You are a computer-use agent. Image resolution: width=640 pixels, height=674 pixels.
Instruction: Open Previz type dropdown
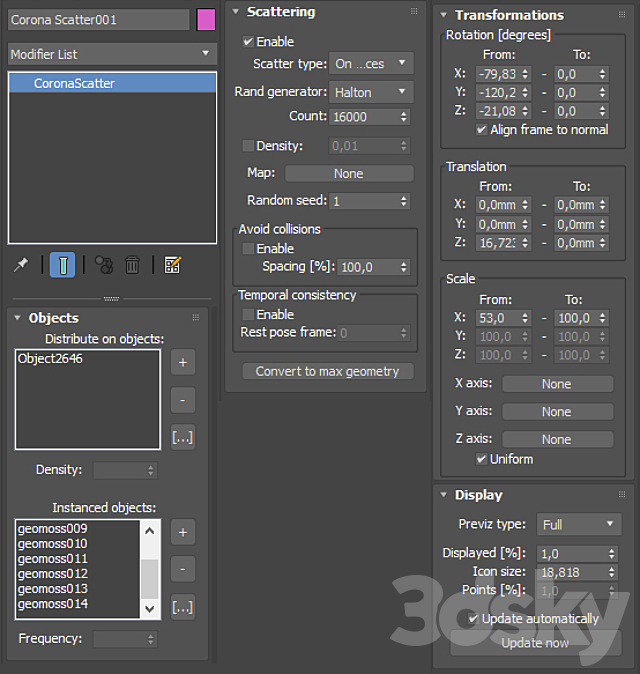(x=579, y=524)
